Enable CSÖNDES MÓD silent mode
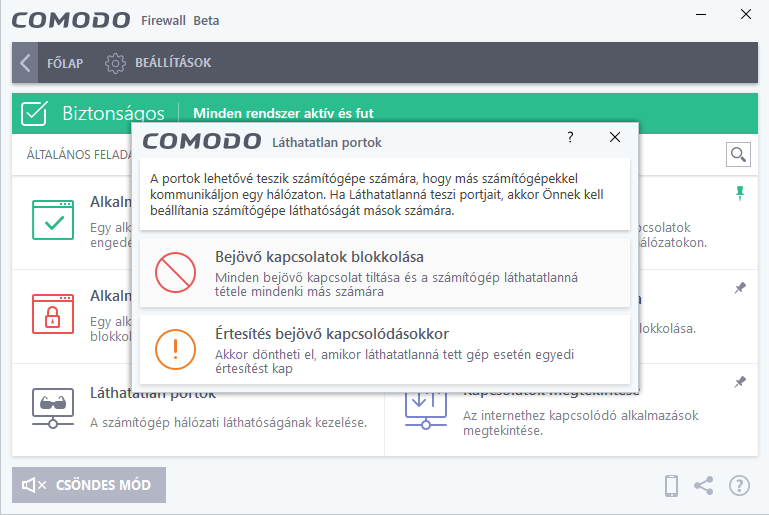This screenshot has height=515, width=769. tap(89, 485)
